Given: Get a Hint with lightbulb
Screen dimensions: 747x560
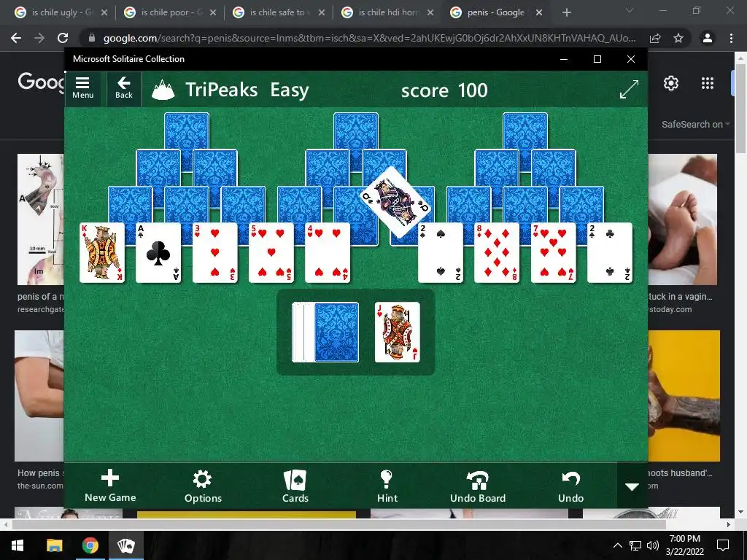Looking at the screenshot, I should point(387,486).
